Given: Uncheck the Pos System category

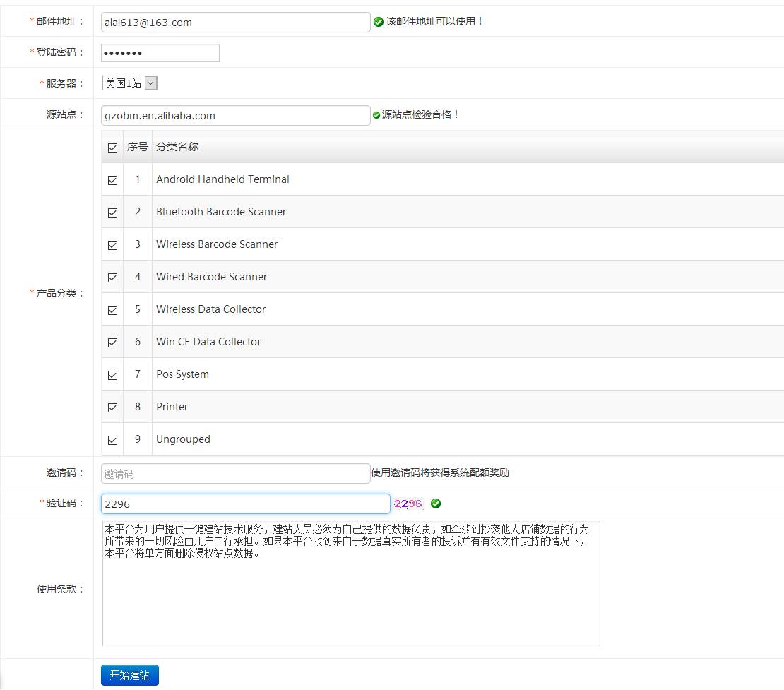Looking at the screenshot, I should click(x=112, y=374).
